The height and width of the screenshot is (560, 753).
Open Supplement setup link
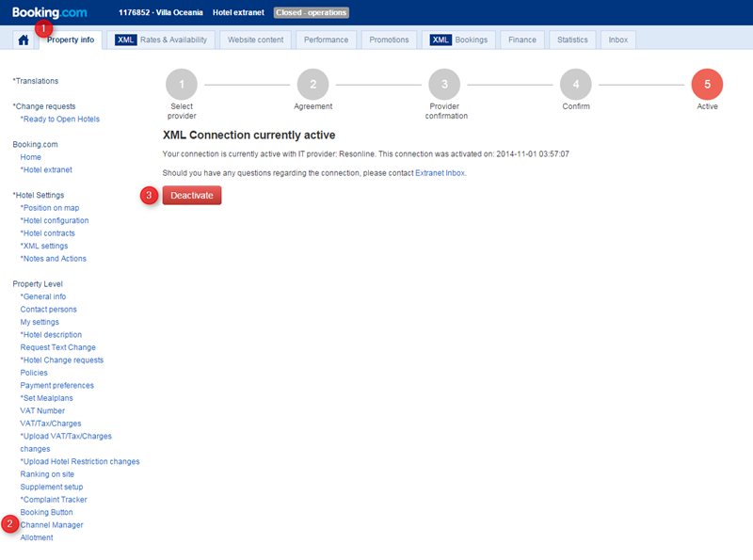point(52,487)
